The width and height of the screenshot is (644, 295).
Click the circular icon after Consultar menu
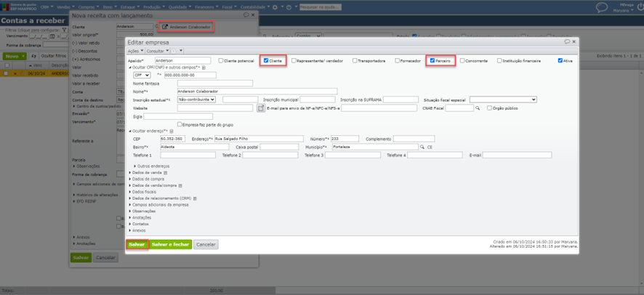[174, 51]
